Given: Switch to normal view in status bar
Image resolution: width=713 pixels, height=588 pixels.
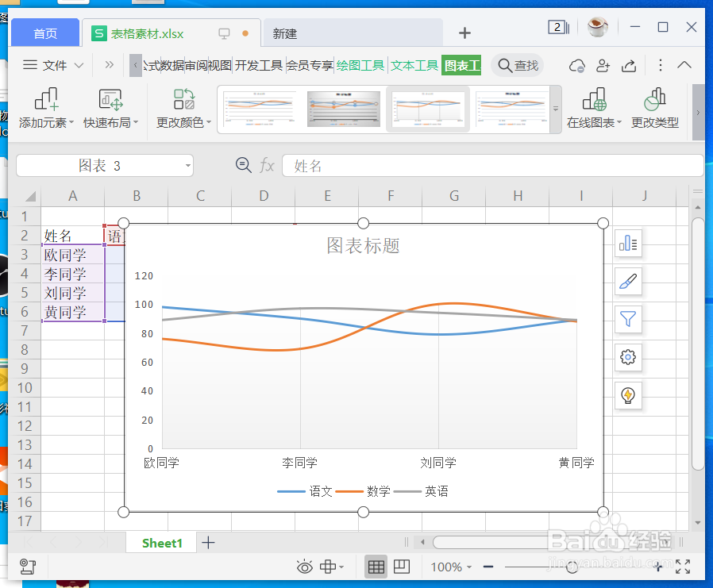Looking at the screenshot, I should pos(376,567).
